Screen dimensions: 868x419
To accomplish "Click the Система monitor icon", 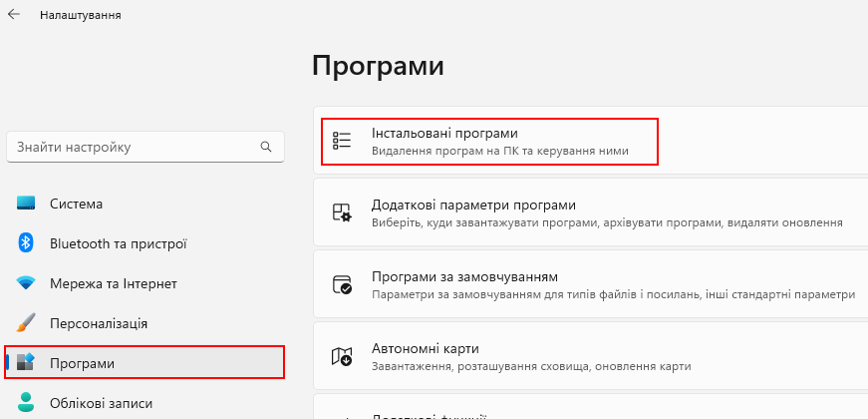I will 26,204.
